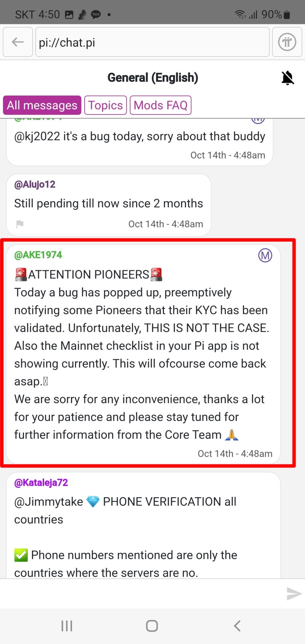Image resolution: width=305 pixels, height=644 pixels.
Task: Open the Pi logo menu button
Action: pyautogui.click(x=287, y=42)
